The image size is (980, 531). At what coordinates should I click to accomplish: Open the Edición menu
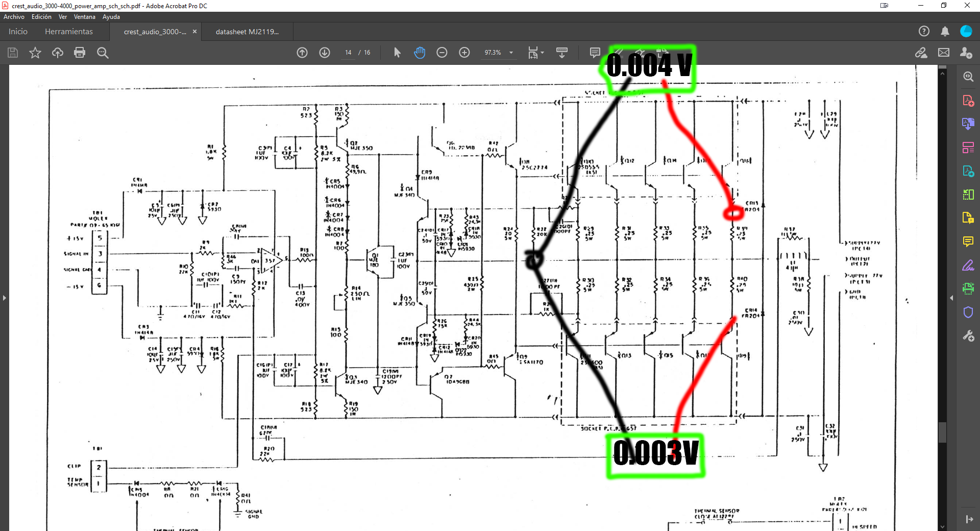(41, 17)
